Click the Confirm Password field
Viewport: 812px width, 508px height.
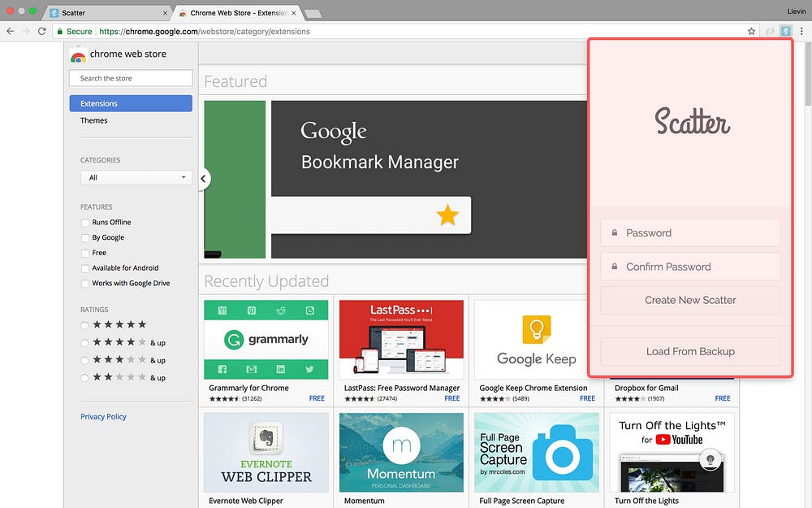[690, 267]
